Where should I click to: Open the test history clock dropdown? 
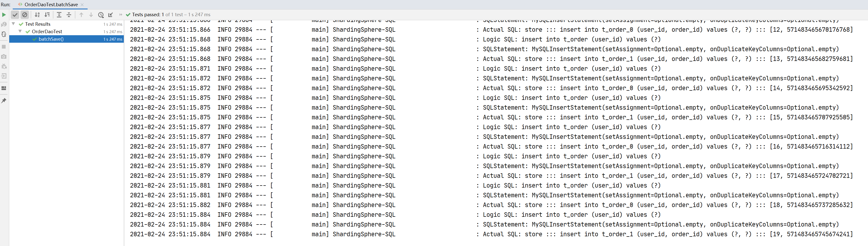101,14
